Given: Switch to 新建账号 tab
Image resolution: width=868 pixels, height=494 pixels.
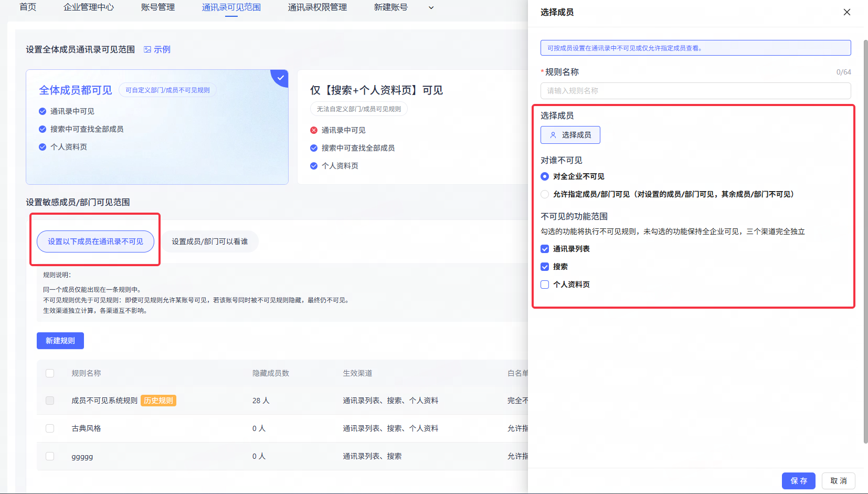Looking at the screenshot, I should [x=391, y=7].
